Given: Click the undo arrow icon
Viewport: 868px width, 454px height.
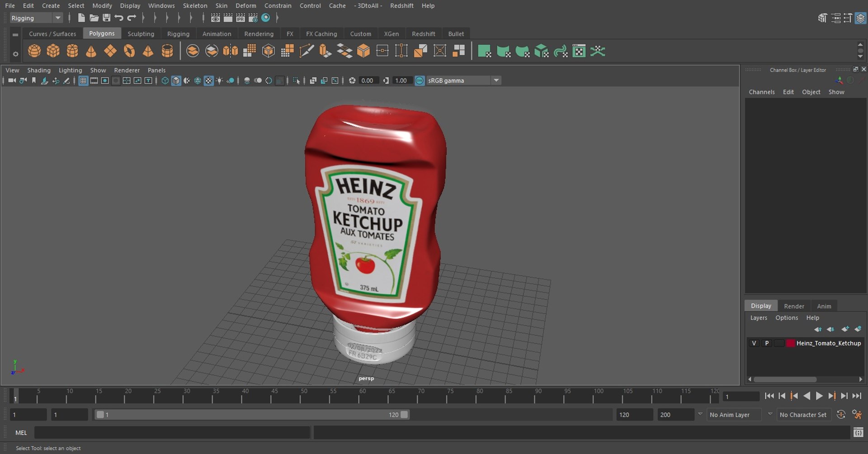Looking at the screenshot, I should click(119, 18).
